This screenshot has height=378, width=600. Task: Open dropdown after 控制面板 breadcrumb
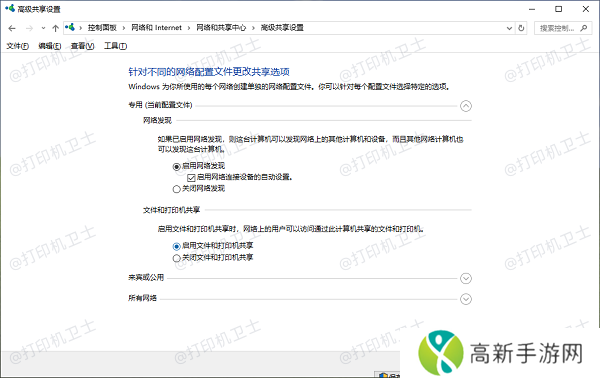pos(124,28)
